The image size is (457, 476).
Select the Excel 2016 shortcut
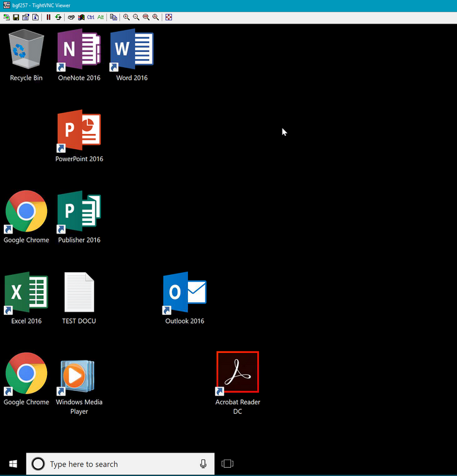26,298
